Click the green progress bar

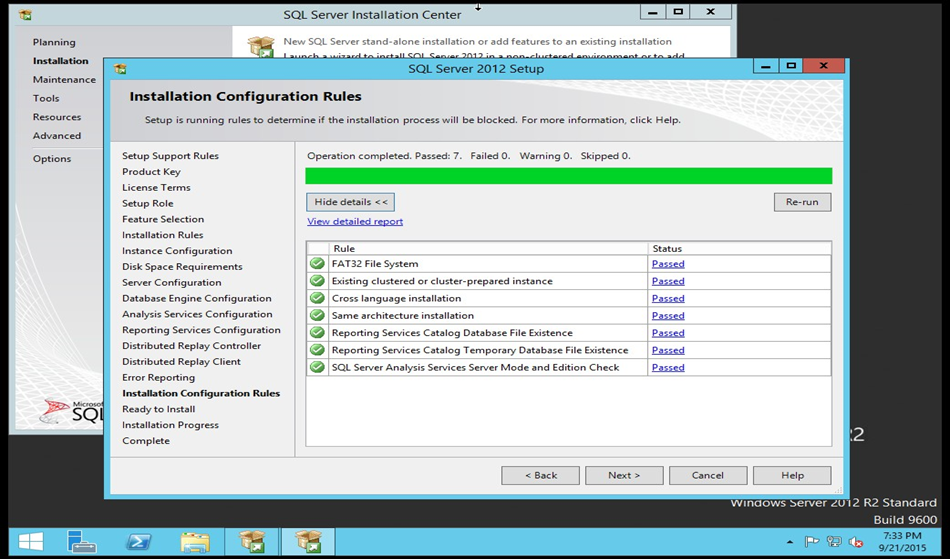click(568, 176)
